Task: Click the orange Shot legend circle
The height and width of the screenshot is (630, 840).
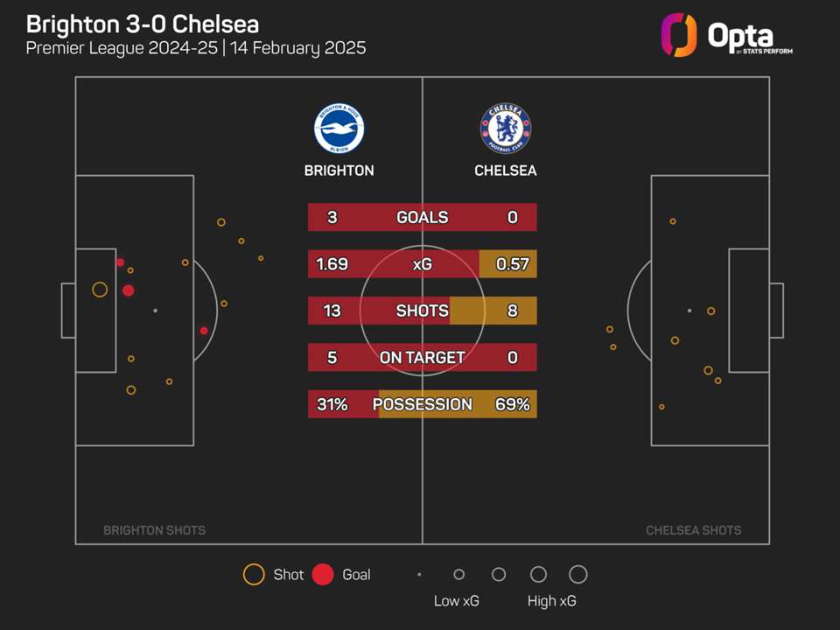Action: (x=254, y=575)
